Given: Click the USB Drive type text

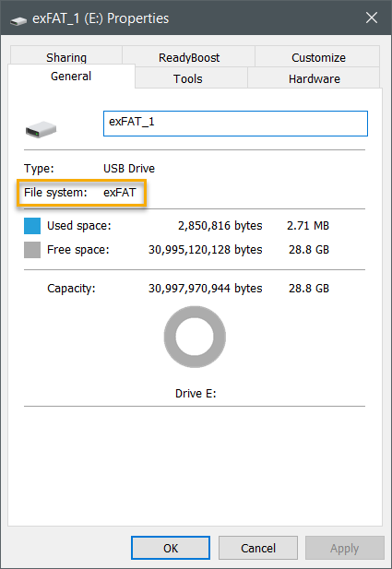Looking at the screenshot, I should pyautogui.click(x=129, y=169).
